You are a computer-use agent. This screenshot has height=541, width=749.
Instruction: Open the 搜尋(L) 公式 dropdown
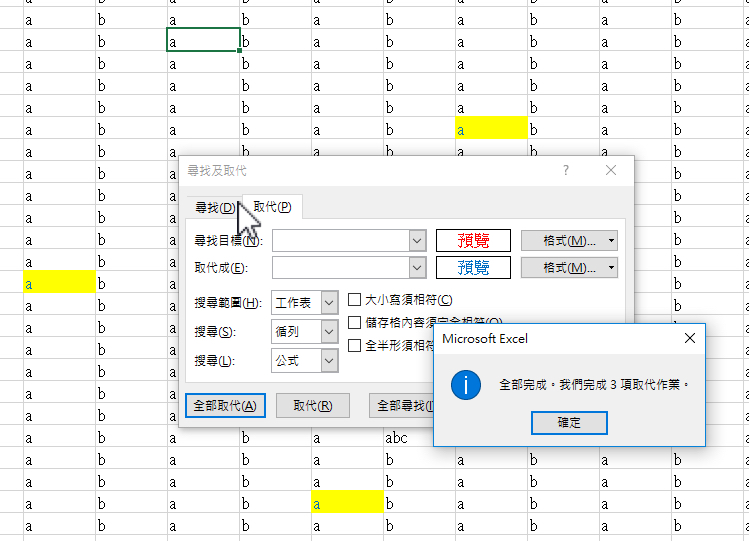tap(305, 361)
